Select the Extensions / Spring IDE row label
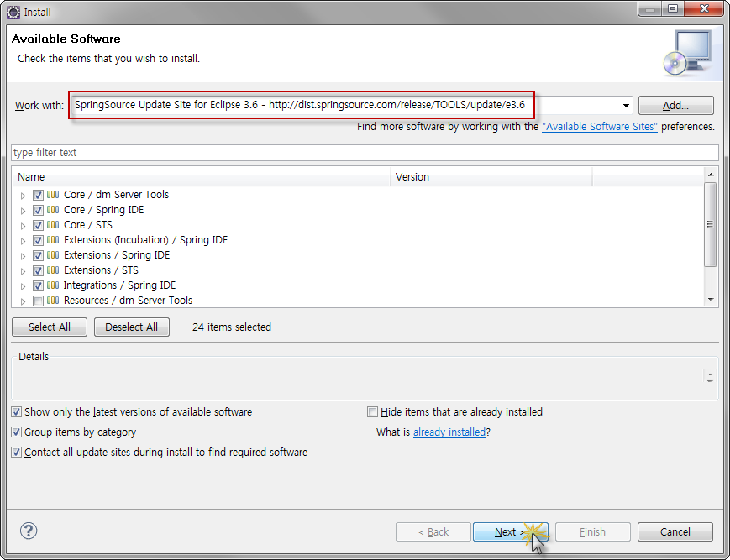 pos(117,255)
